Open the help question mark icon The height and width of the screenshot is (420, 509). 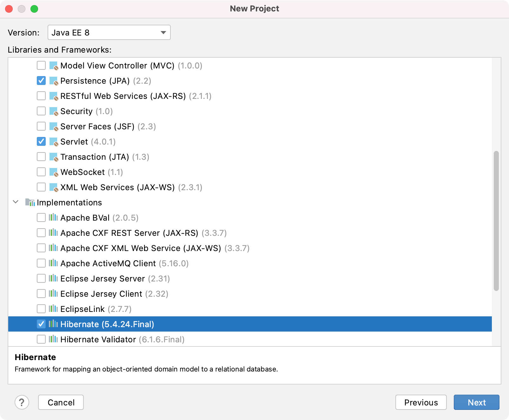[x=22, y=402]
